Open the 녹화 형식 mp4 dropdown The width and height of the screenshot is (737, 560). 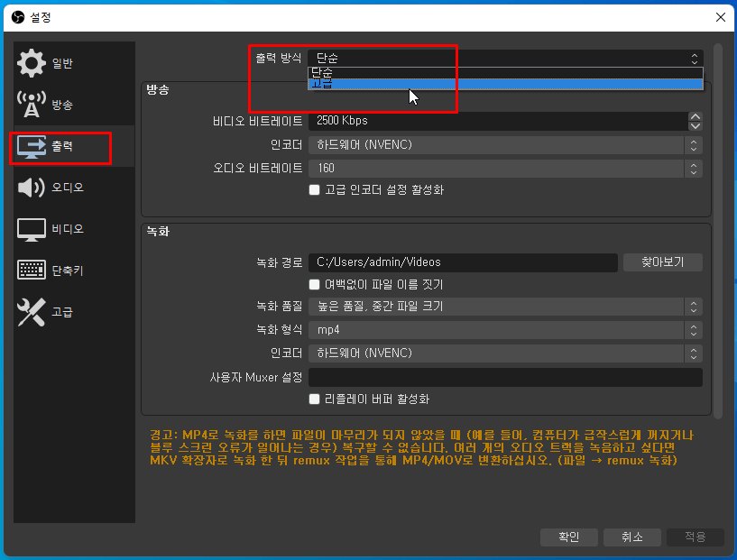[x=505, y=330]
